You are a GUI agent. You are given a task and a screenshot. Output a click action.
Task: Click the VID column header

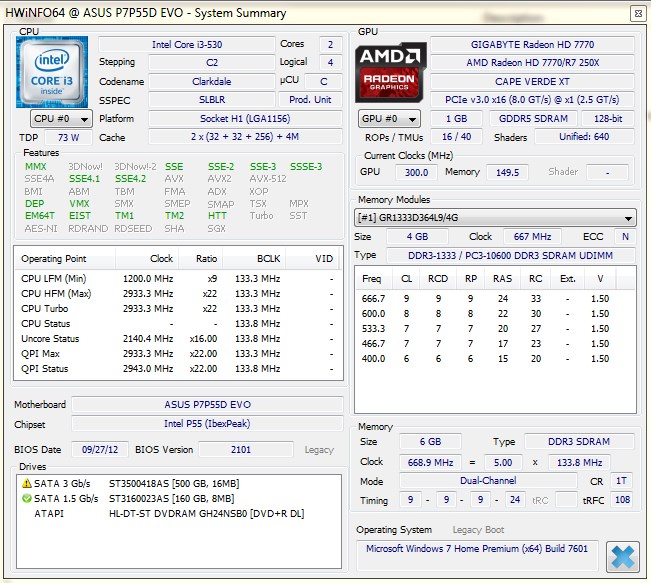[312, 258]
